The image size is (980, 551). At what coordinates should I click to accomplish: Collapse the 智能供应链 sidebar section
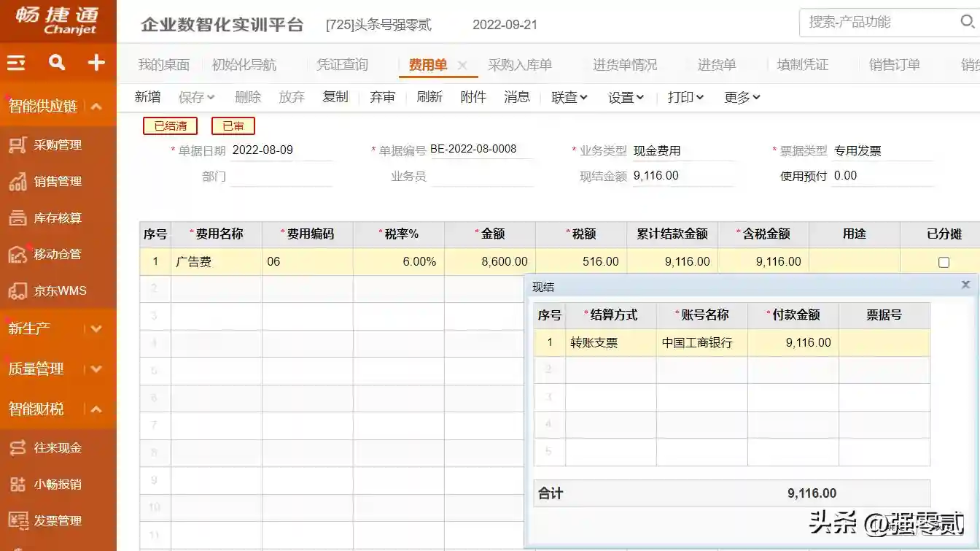click(96, 107)
